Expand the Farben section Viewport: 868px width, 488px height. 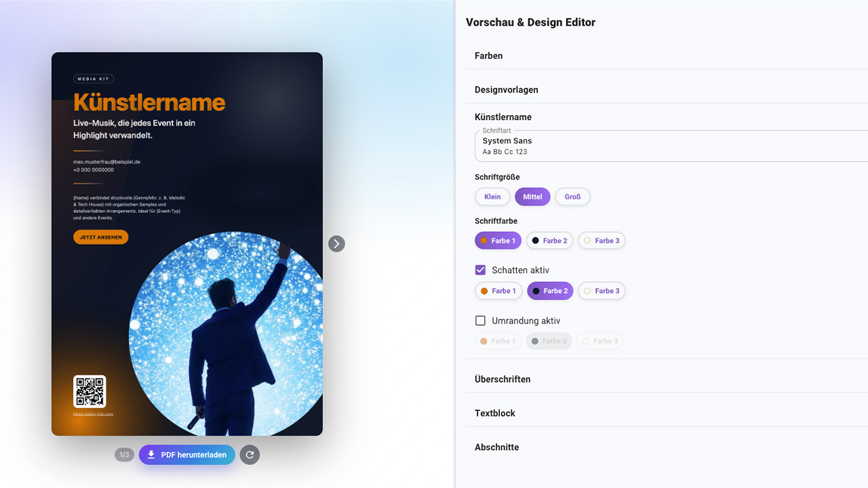pos(667,56)
